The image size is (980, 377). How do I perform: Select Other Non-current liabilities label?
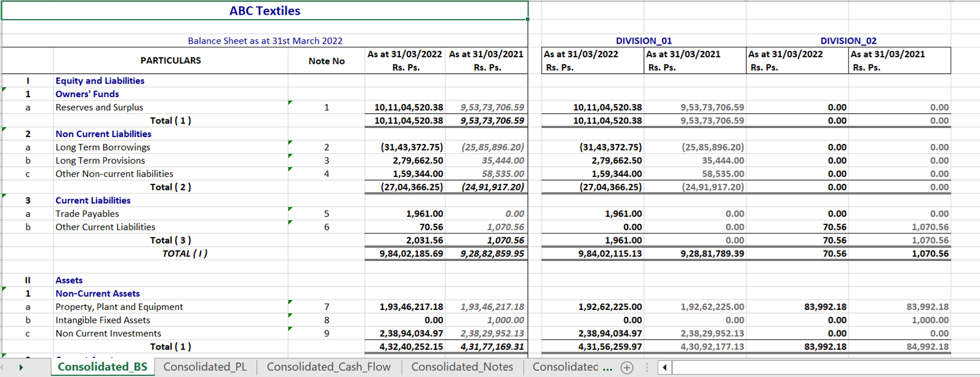pyautogui.click(x=114, y=174)
